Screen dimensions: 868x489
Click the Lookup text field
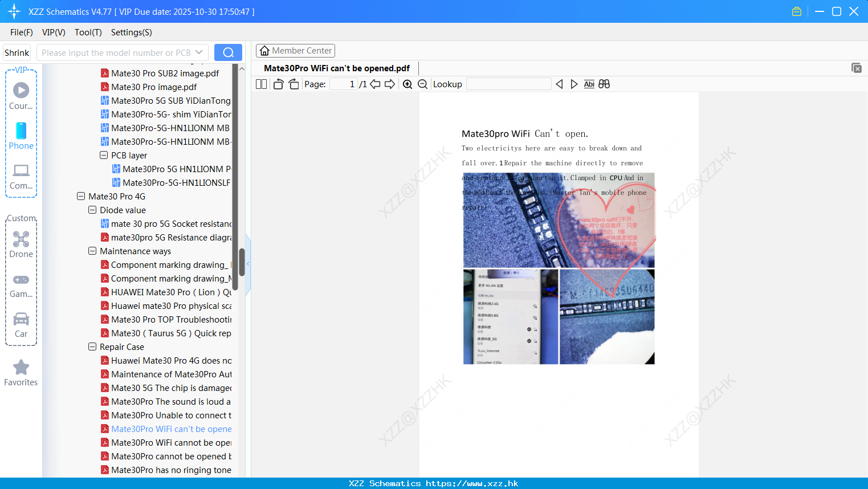coord(509,84)
